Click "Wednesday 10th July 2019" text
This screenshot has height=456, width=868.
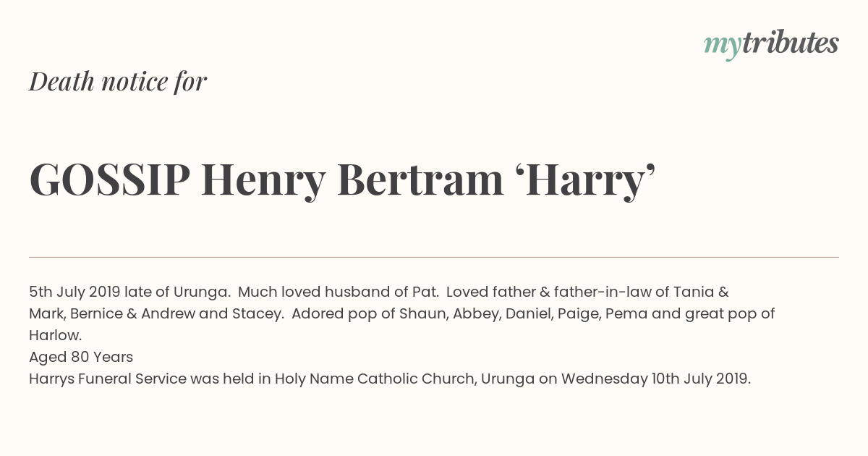tap(655, 379)
